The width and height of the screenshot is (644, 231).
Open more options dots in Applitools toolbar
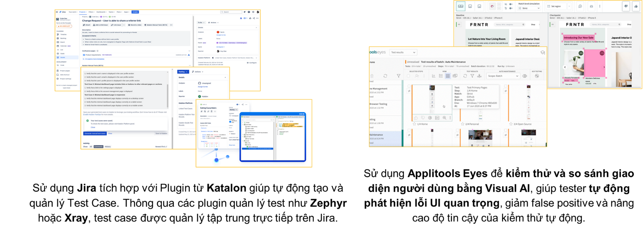(x=600, y=6)
